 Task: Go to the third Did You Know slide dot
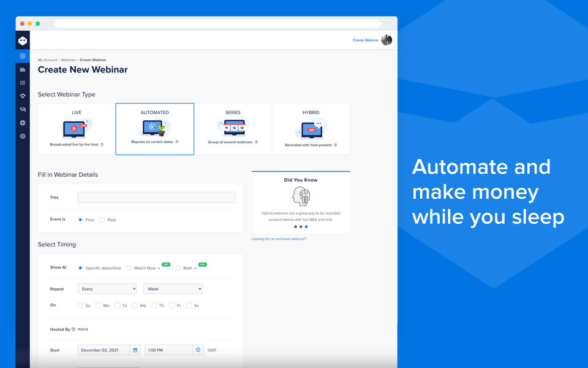coord(306,227)
